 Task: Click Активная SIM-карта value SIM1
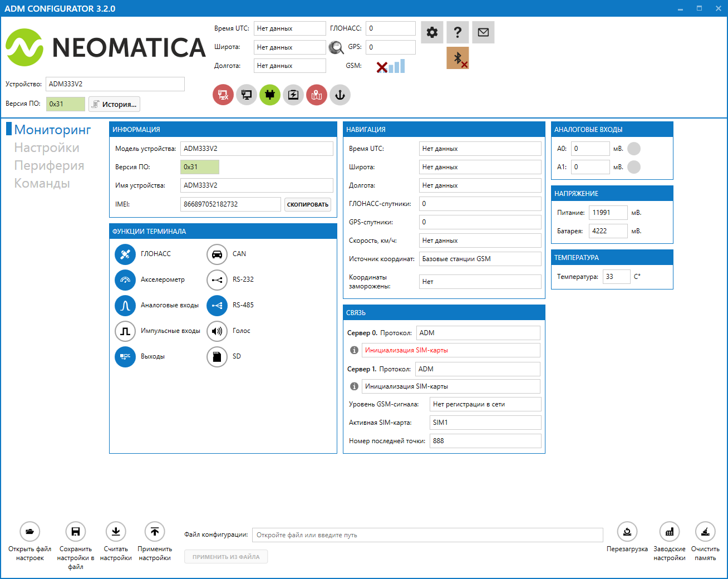tap(485, 423)
